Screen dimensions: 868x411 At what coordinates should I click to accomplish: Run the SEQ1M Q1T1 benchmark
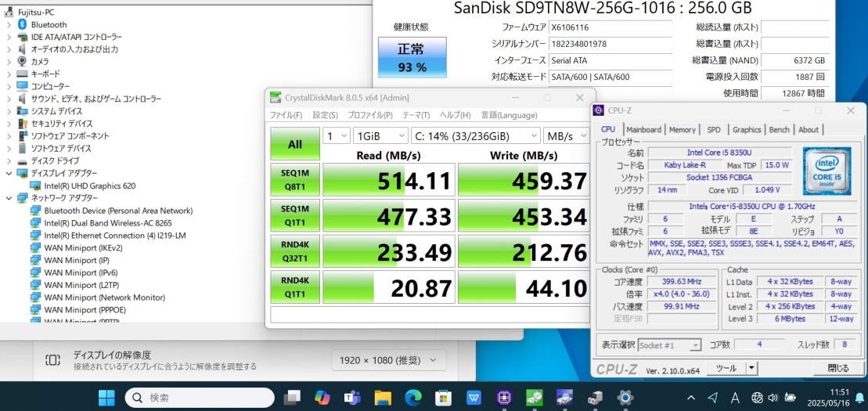coord(295,215)
